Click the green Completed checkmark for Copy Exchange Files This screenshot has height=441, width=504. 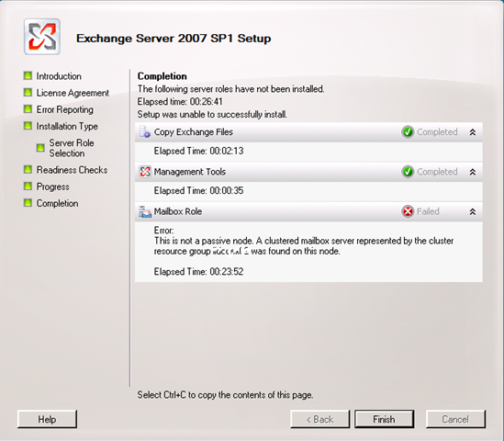[x=408, y=132]
